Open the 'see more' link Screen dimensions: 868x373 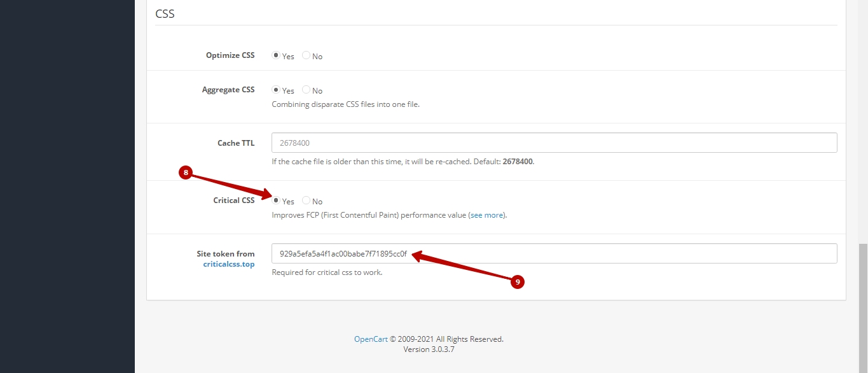tap(486, 215)
